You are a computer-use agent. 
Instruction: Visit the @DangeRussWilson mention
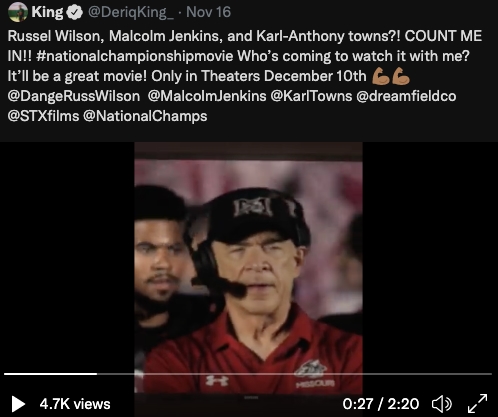click(74, 96)
